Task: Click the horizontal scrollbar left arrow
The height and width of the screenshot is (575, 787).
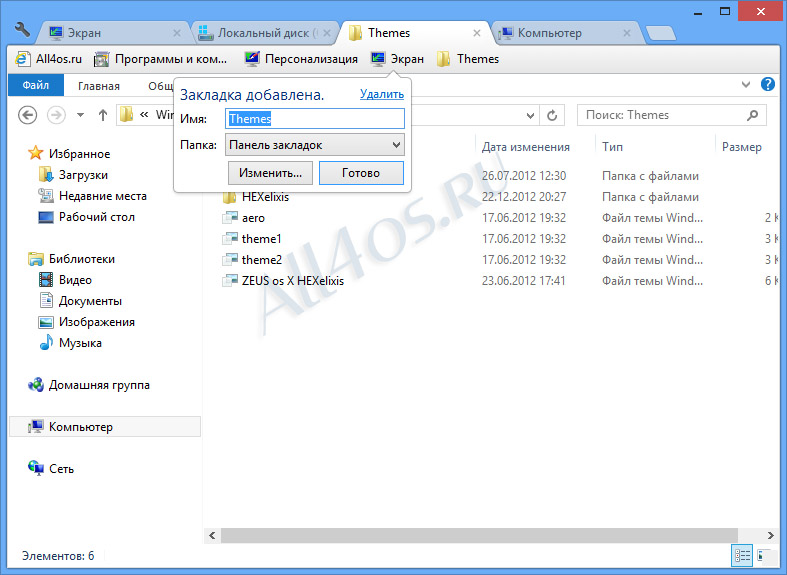Action: (212, 536)
